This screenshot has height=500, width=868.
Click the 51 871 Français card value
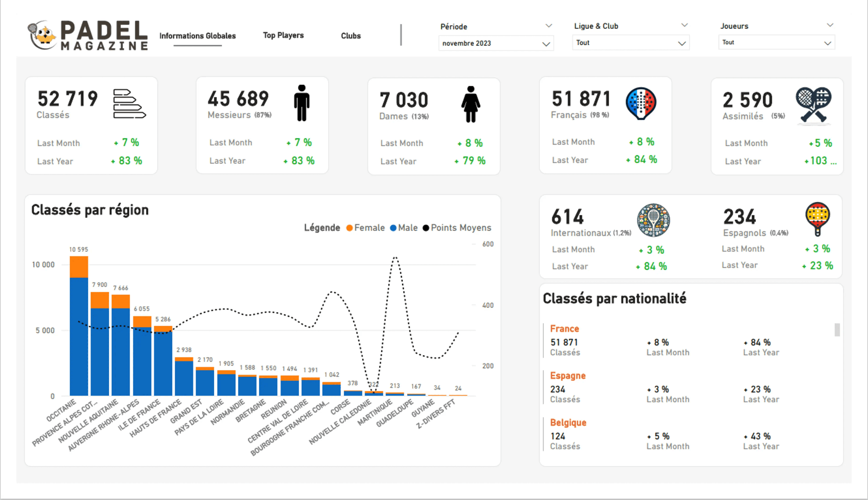click(x=581, y=99)
